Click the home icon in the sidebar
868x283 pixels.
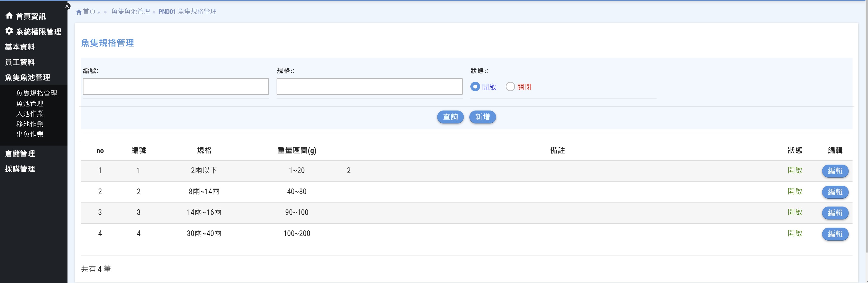[x=9, y=15]
